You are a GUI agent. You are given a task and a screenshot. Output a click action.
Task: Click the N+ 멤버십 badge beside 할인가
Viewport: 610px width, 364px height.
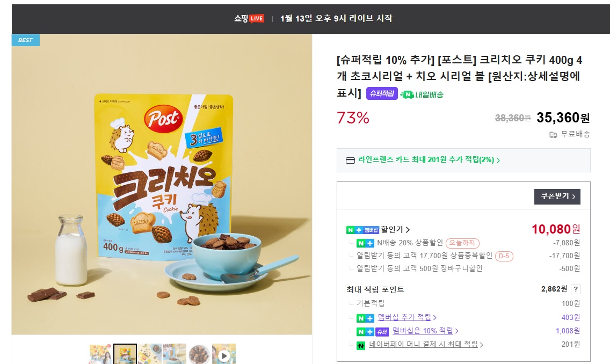click(362, 230)
